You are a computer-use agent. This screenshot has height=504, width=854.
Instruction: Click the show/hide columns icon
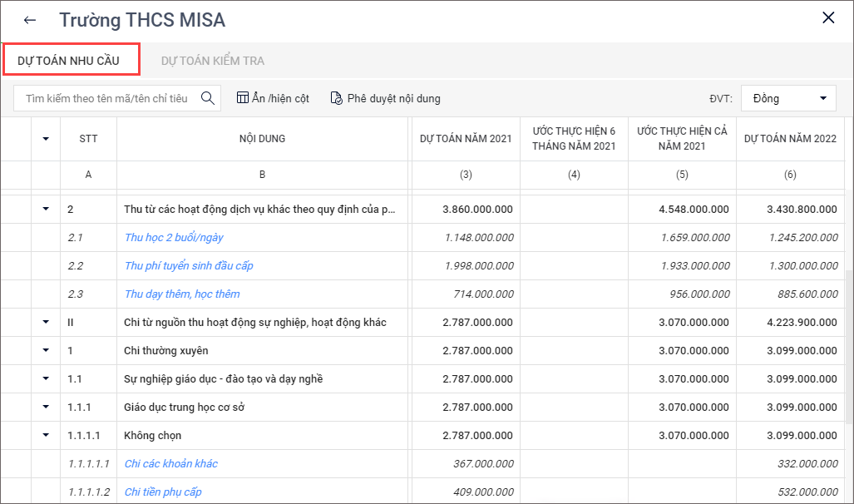pos(243,98)
